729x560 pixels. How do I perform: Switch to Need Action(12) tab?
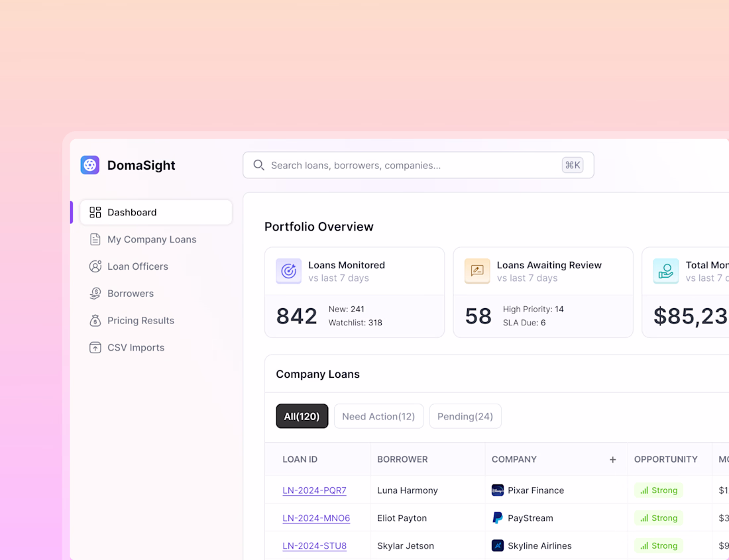[x=378, y=416]
